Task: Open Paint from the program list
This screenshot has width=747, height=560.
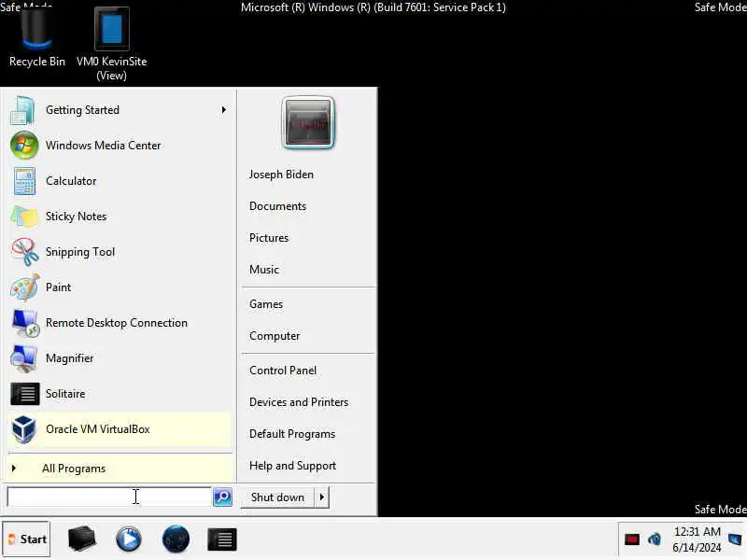Action: point(120,287)
